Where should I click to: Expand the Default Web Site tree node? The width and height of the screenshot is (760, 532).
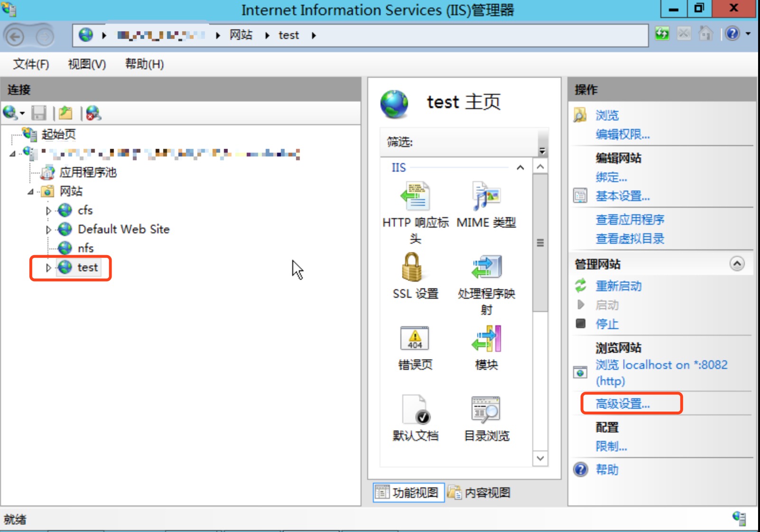(48, 229)
